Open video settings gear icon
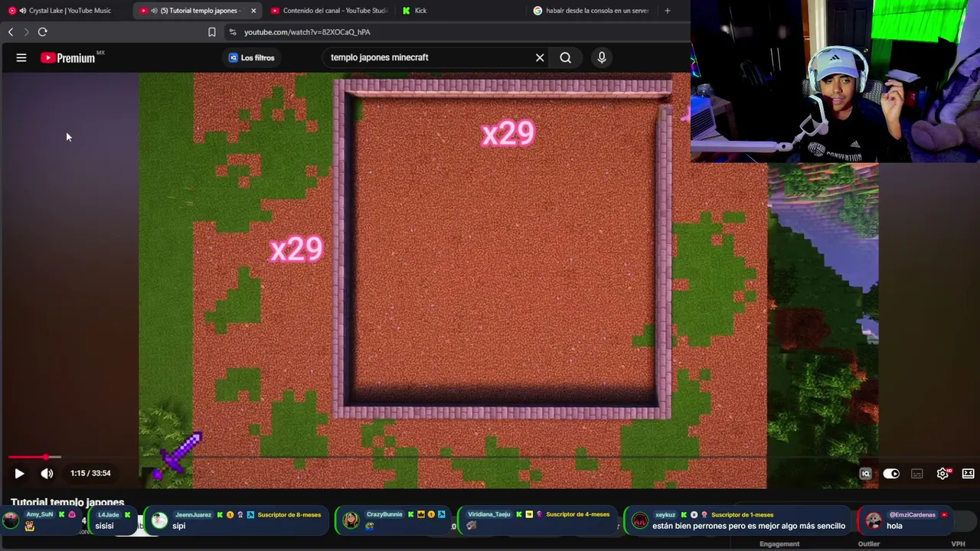 [x=942, y=474]
